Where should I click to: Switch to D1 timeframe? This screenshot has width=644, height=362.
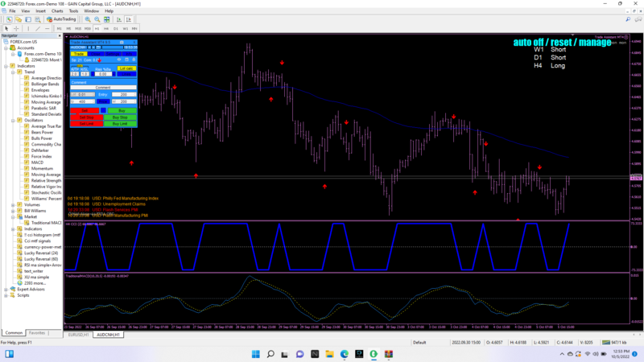[x=116, y=29]
